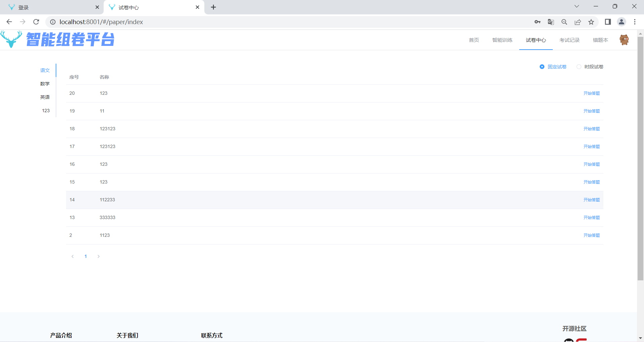Select 试卷中心 navigation item
The width and height of the screenshot is (644, 342).
pos(536,40)
